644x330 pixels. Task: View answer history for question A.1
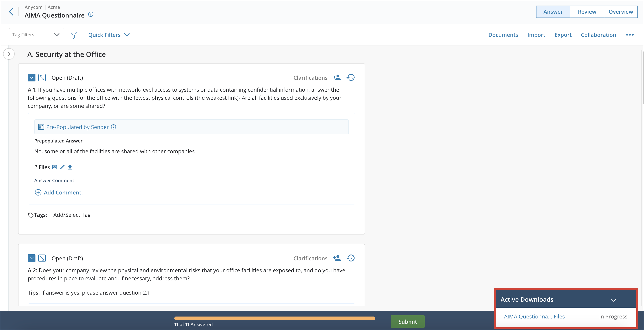(x=351, y=77)
